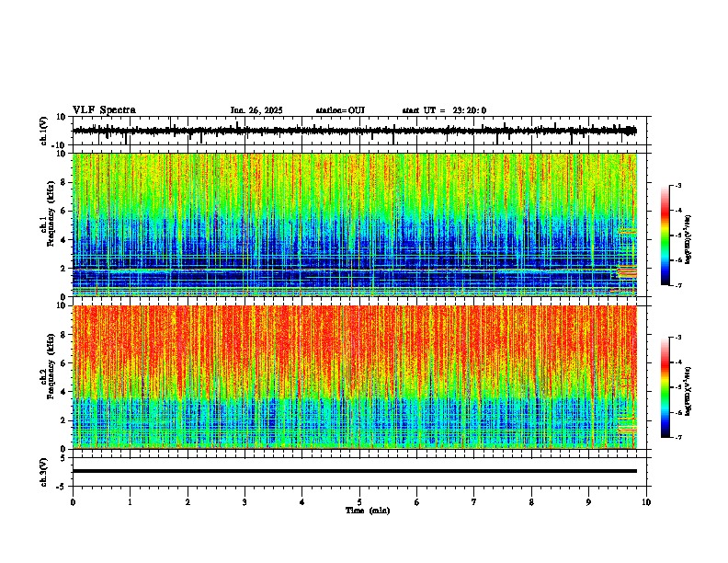This screenshot has height=563, width=728.
Task: Click the "-3" tick on lower color bar
Action: click(x=678, y=338)
